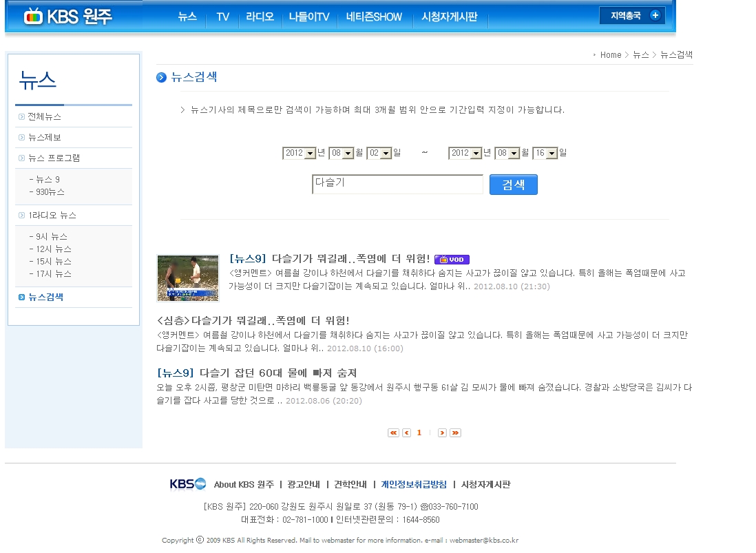Open the start year 2012 dropdown
756x553 pixels.
(299, 153)
